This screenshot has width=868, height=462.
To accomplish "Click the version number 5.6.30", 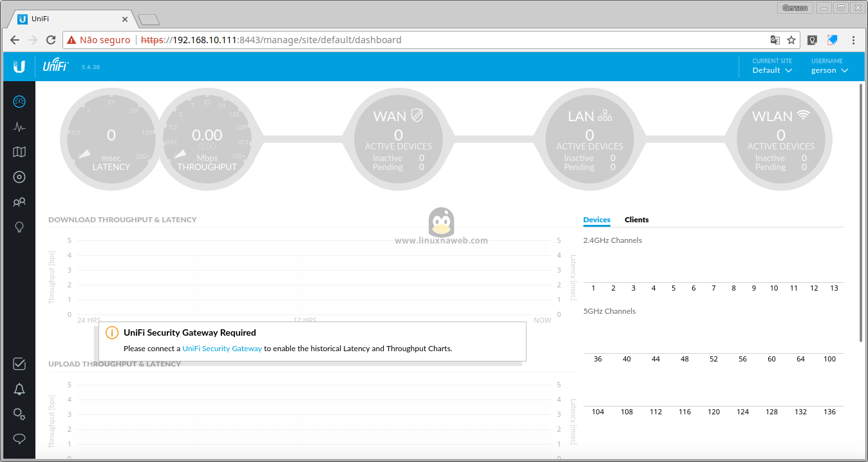I will tap(91, 67).
